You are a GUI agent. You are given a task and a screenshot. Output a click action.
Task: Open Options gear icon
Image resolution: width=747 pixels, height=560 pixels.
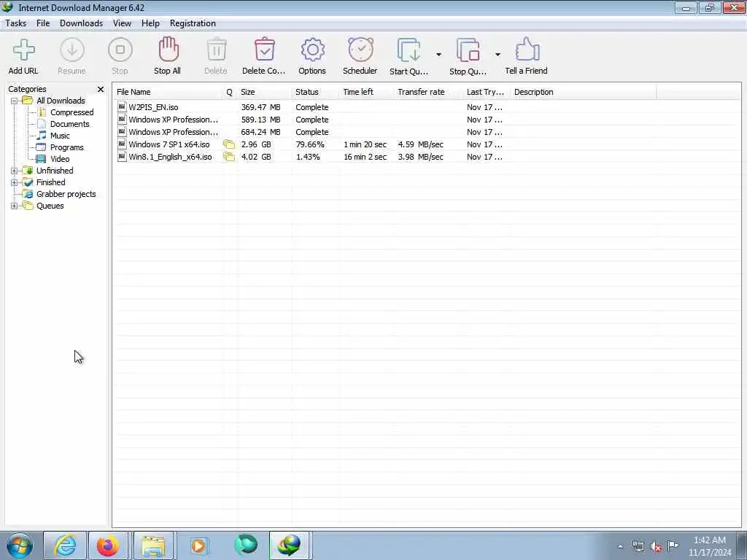click(312, 50)
